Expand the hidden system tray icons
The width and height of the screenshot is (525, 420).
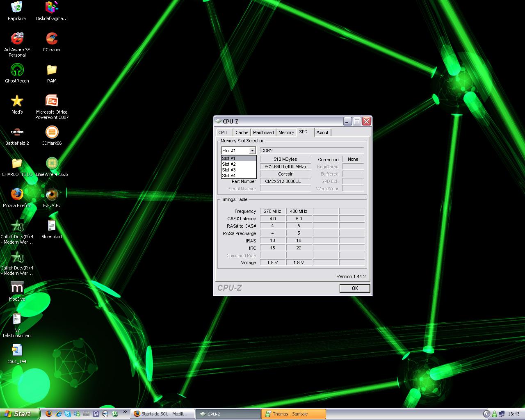coord(487,414)
